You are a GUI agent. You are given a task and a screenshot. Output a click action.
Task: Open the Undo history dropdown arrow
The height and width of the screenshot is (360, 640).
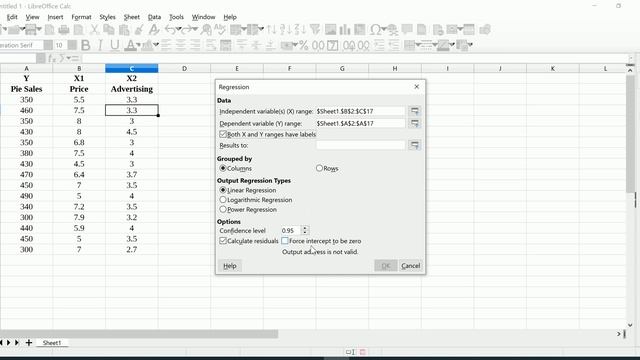click(178, 29)
